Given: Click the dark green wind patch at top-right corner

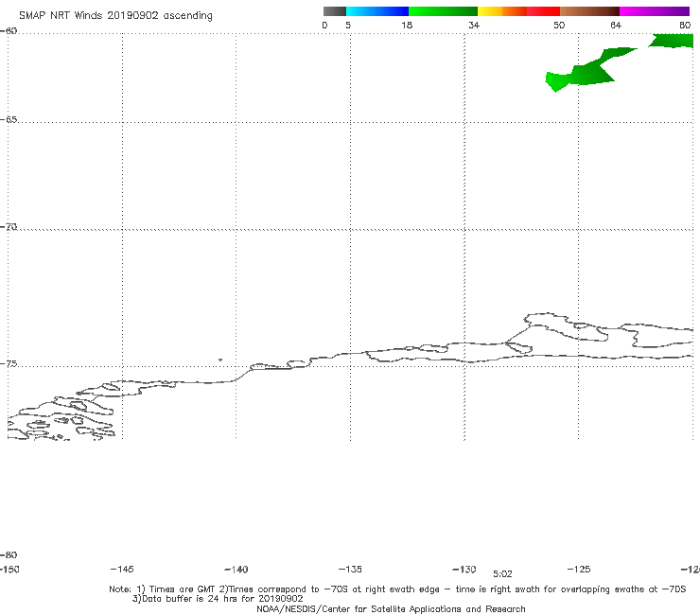Looking at the screenshot, I should (x=674, y=41).
